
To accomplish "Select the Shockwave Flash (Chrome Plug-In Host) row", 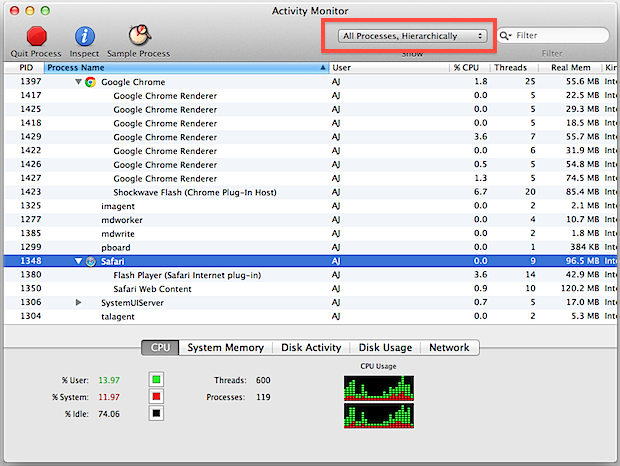I will tap(310, 192).
